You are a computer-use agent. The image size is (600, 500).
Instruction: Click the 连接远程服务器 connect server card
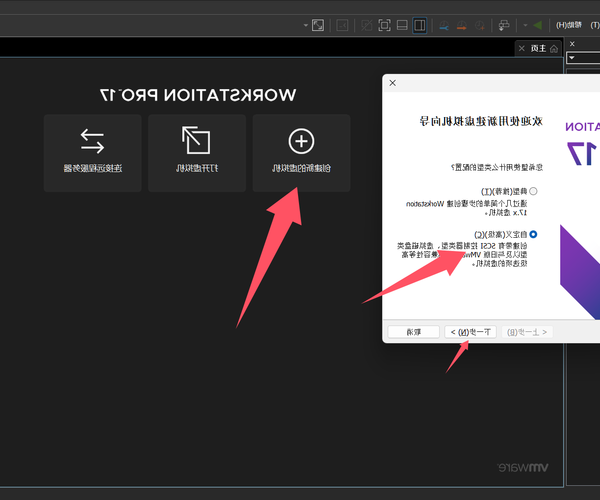pyautogui.click(x=93, y=153)
